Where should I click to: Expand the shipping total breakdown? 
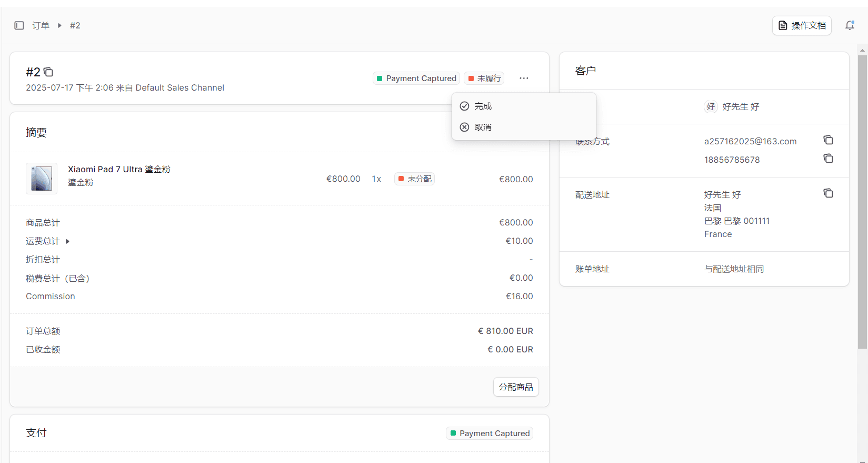pos(67,241)
